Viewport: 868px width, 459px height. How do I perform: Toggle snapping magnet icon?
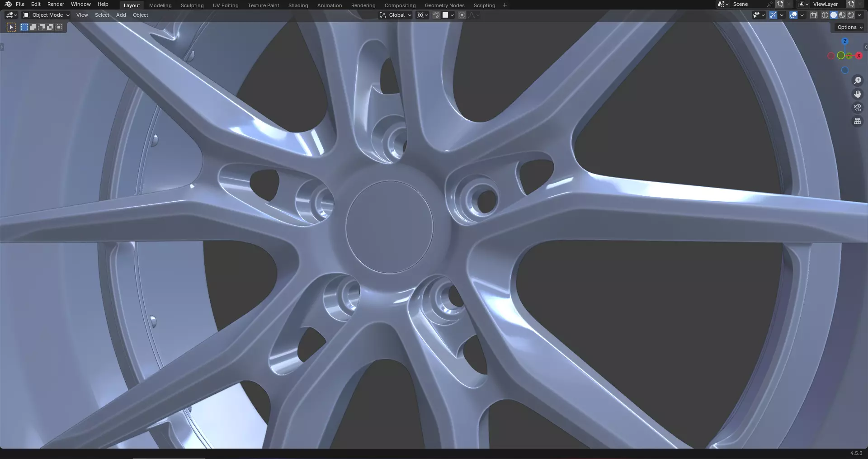[436, 15]
